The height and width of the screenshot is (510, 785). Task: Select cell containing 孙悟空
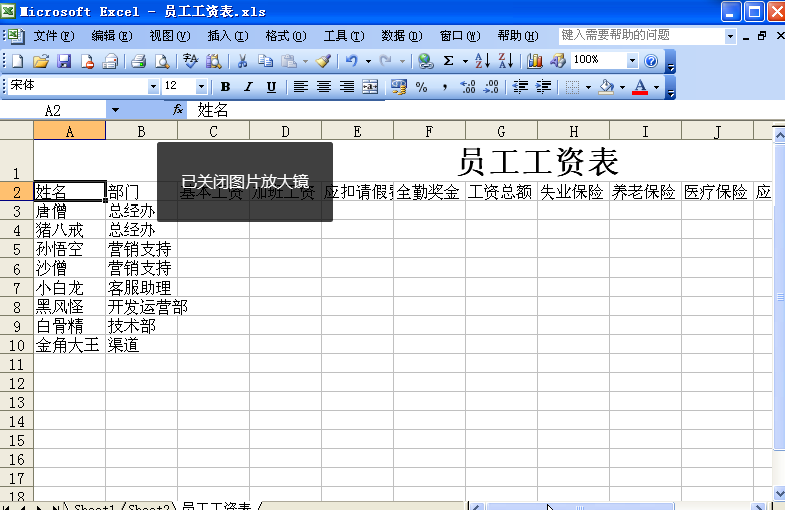(x=70, y=249)
